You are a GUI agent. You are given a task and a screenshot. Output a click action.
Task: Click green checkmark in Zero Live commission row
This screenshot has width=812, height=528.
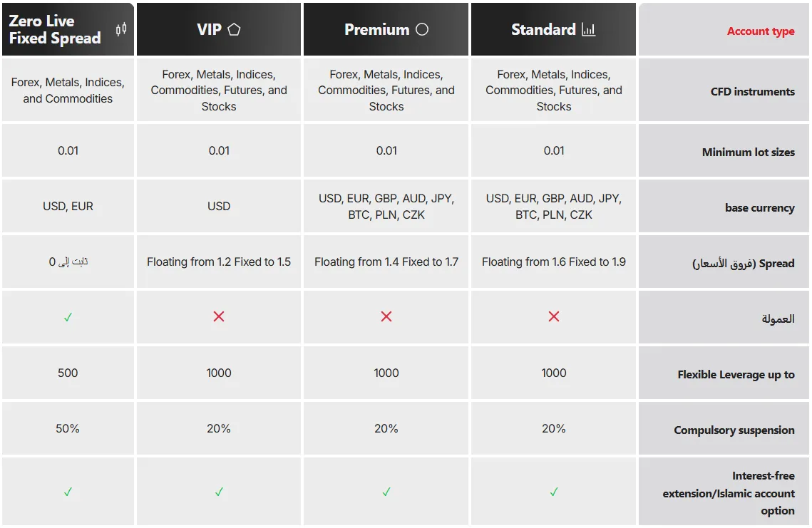coord(68,317)
